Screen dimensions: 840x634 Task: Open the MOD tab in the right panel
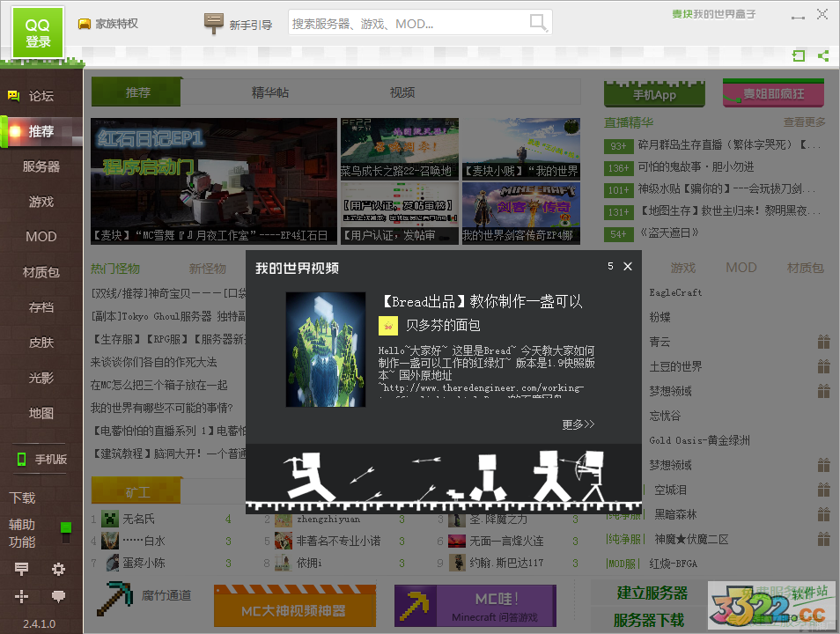click(x=741, y=268)
